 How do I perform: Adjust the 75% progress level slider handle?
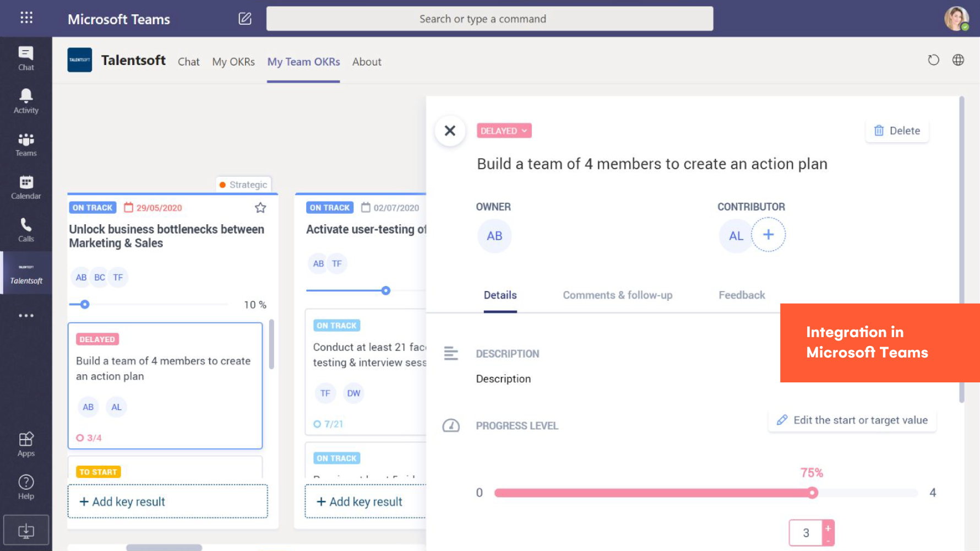813,493
